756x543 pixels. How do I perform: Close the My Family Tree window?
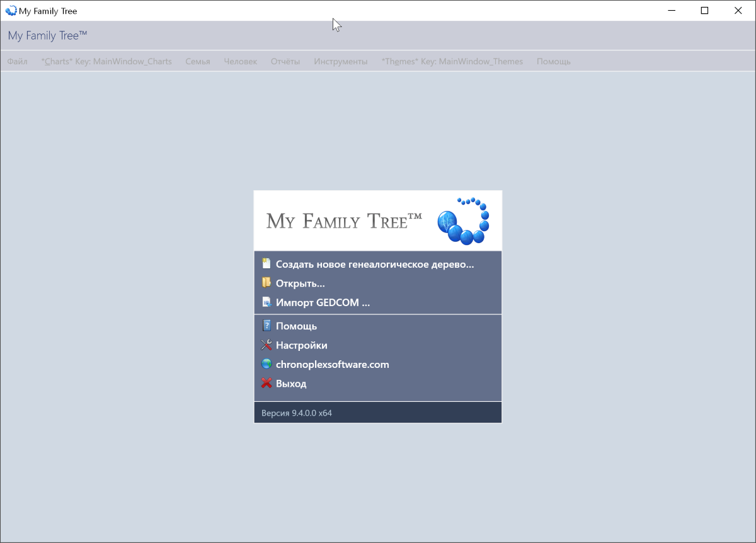point(738,11)
